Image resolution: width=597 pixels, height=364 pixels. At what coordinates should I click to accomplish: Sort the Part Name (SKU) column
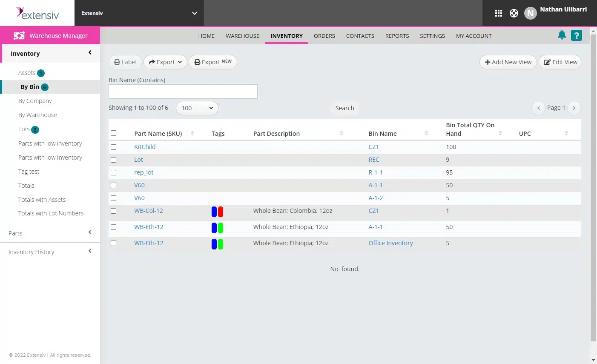(192, 133)
